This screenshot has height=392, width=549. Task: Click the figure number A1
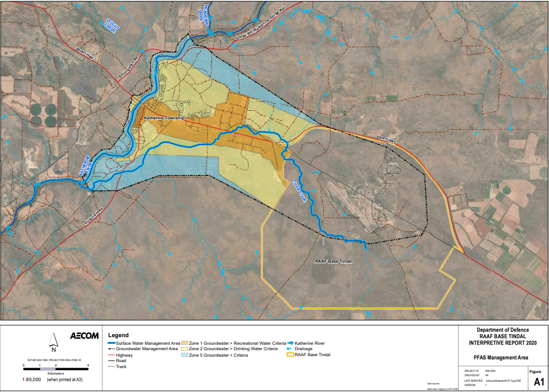click(x=539, y=382)
